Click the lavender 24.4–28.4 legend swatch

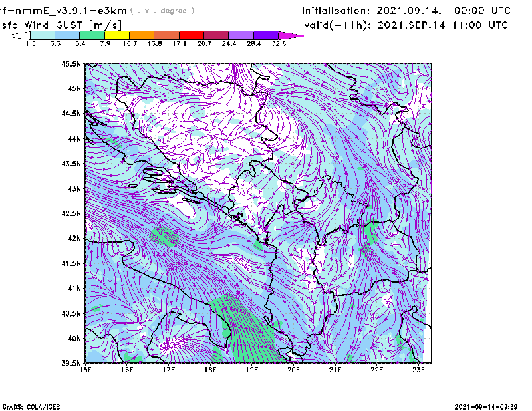coord(241,35)
